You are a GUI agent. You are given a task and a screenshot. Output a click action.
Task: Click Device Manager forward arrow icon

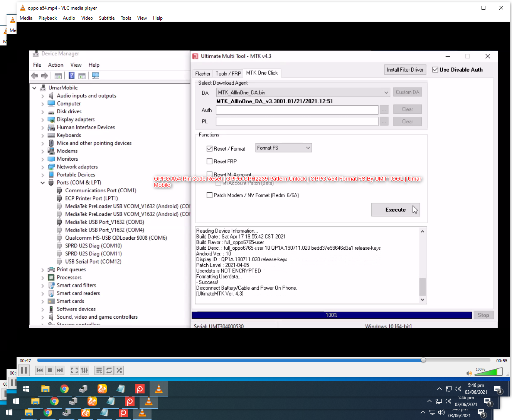point(44,76)
